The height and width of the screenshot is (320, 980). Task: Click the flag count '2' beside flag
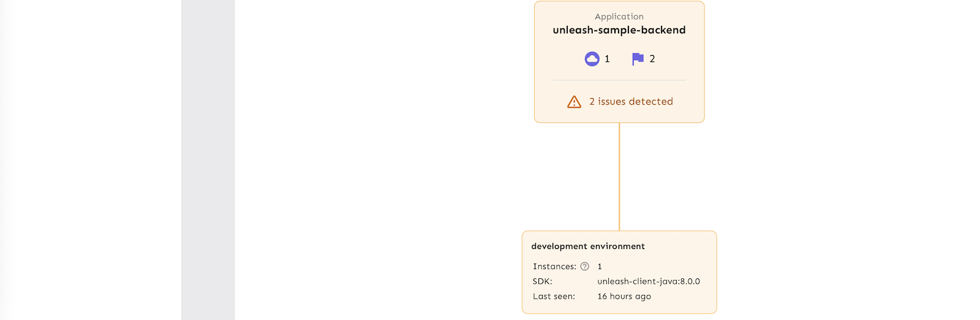coord(652,59)
